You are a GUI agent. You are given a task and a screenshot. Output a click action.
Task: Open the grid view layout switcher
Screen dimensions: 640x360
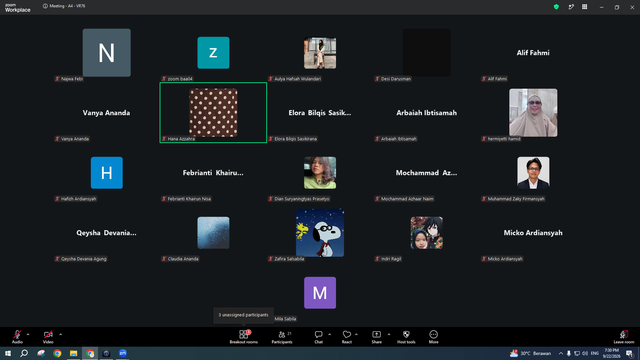coord(584,7)
